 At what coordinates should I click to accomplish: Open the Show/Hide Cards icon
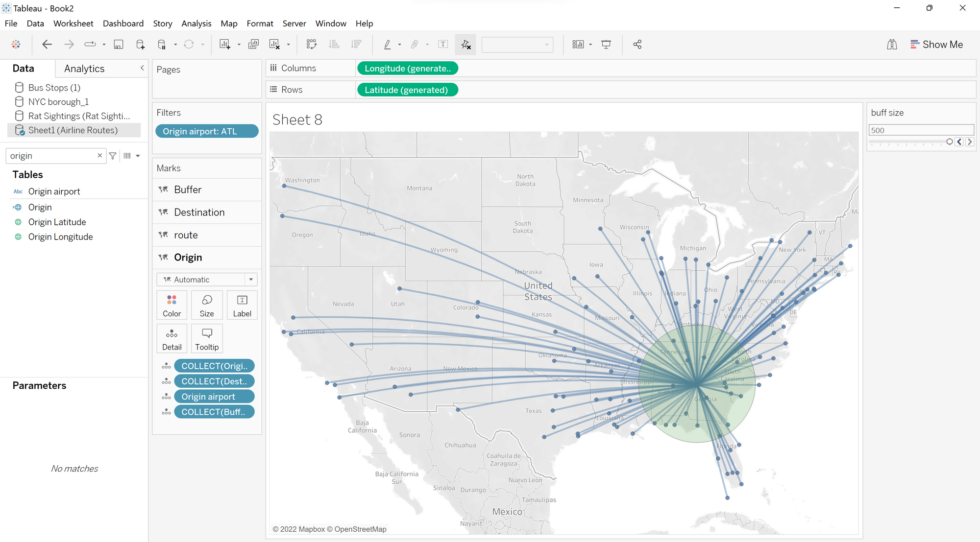[x=578, y=45]
